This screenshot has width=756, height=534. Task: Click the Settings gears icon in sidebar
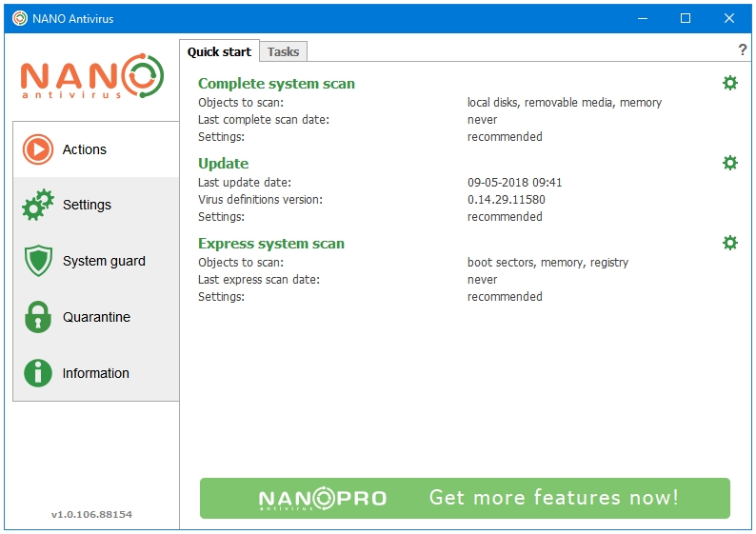click(x=37, y=205)
